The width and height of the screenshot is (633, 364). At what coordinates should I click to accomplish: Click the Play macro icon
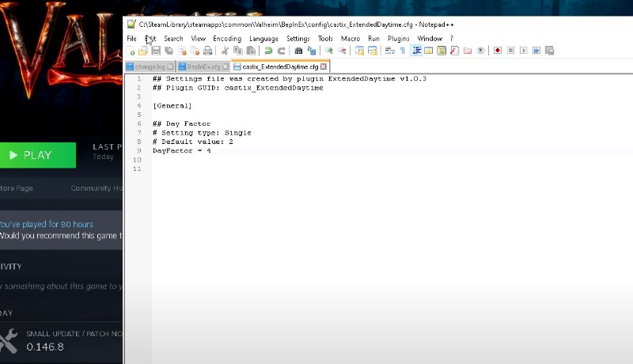[523, 51]
